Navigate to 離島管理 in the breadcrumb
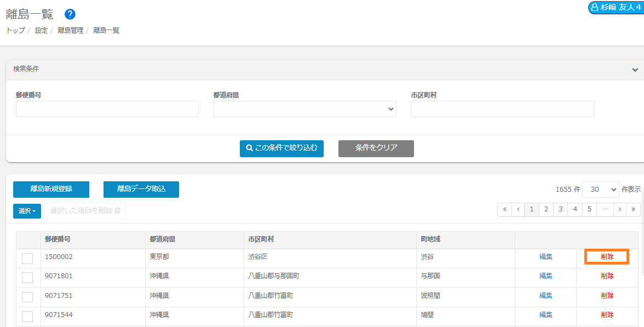 (70, 31)
